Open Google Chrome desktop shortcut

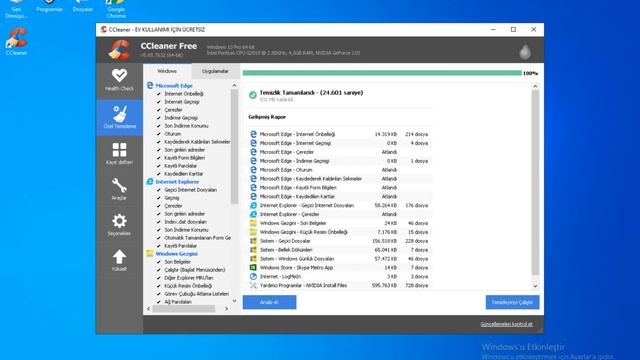[x=116, y=9]
